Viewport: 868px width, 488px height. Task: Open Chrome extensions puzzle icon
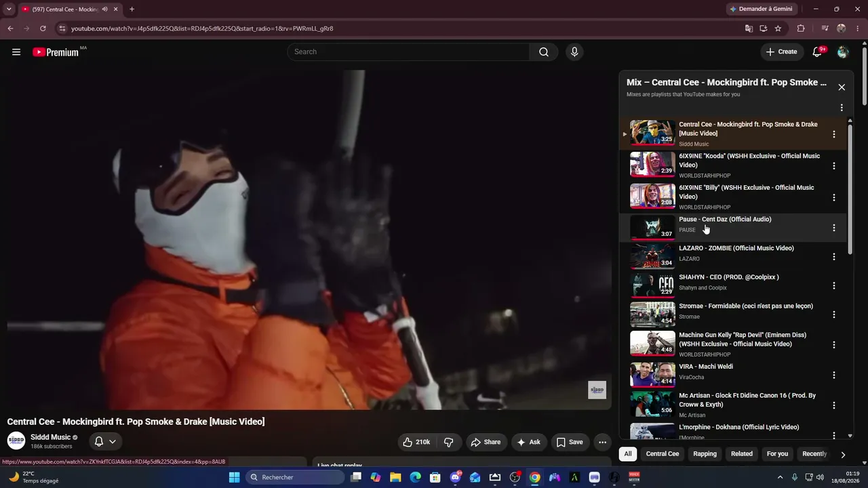(801, 28)
